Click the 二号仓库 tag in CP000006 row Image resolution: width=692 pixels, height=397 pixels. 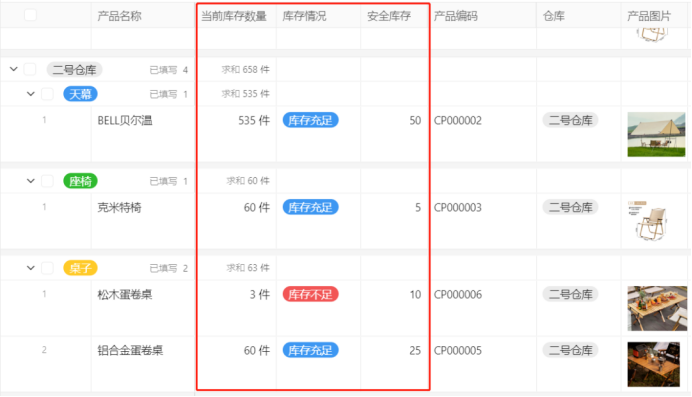(571, 294)
